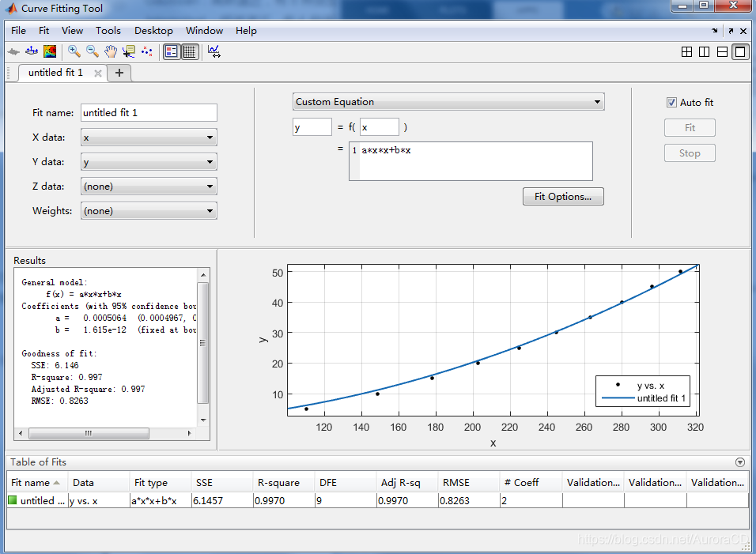The height and width of the screenshot is (554, 756).
Task: Toggle the Legend toolbar button
Action: [171, 51]
